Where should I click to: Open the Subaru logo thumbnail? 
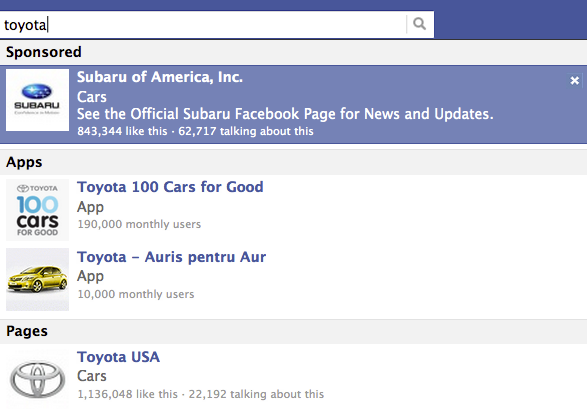[37, 100]
